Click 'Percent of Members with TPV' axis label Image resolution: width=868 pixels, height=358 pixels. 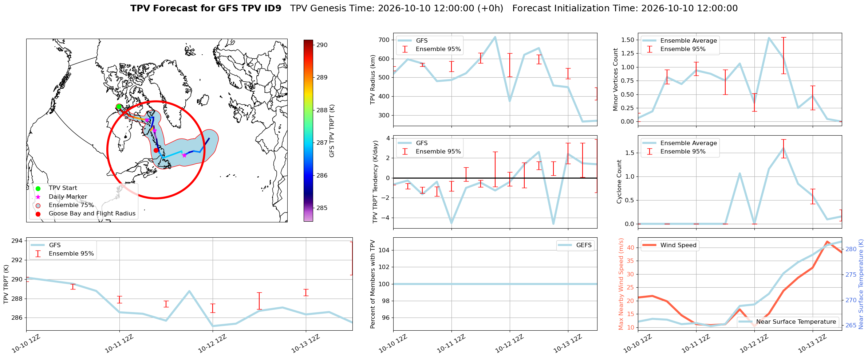[x=372, y=284]
